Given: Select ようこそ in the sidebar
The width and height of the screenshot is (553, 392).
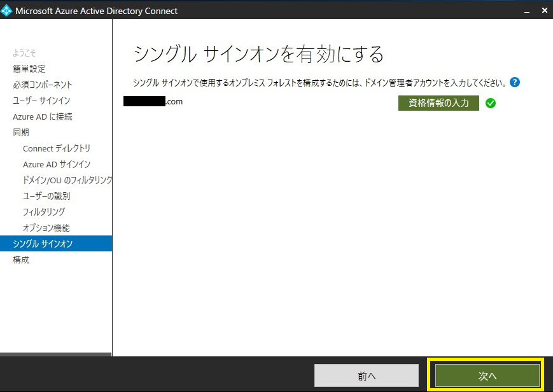Looking at the screenshot, I should click(x=24, y=53).
